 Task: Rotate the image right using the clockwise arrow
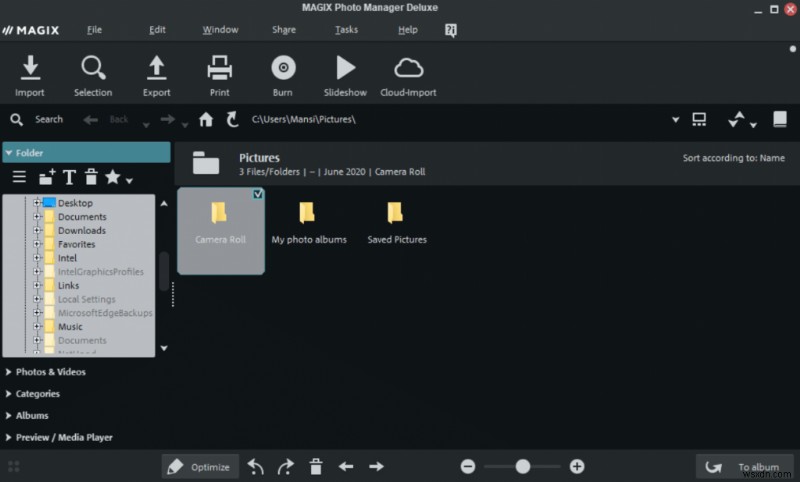[x=286, y=466]
